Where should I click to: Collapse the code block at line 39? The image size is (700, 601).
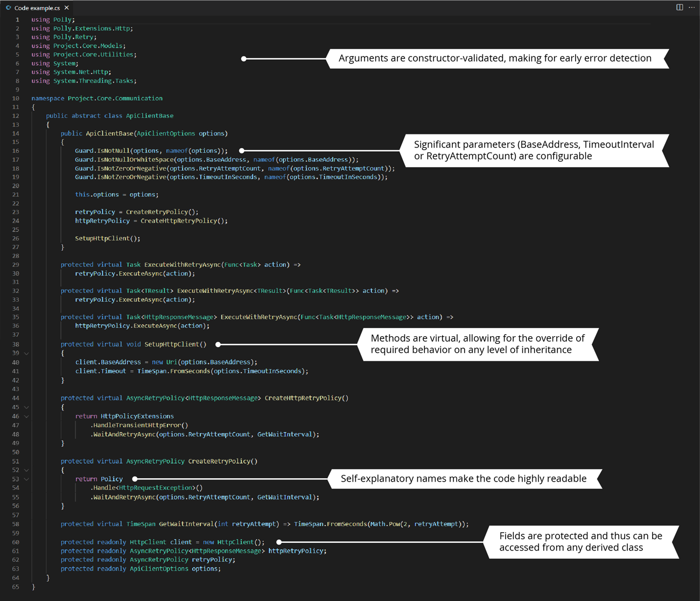pos(25,353)
